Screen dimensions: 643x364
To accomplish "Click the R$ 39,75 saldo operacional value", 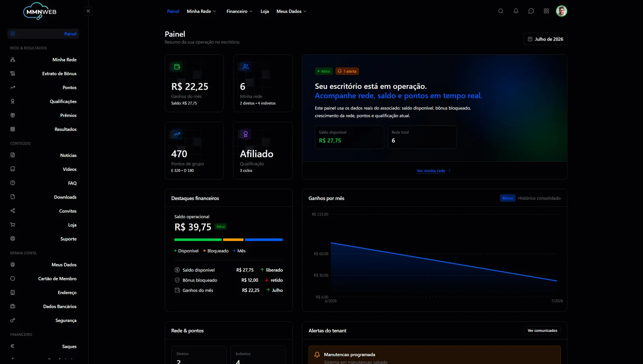I will (193, 227).
